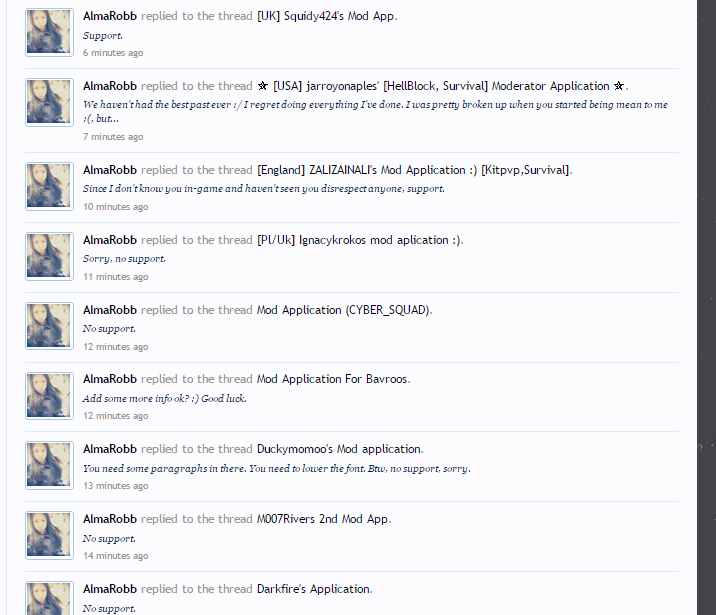This screenshot has width=716, height=615.
Task: Open ZALIZAINALI's Mod Application thread link
Action: pyautogui.click(x=413, y=170)
